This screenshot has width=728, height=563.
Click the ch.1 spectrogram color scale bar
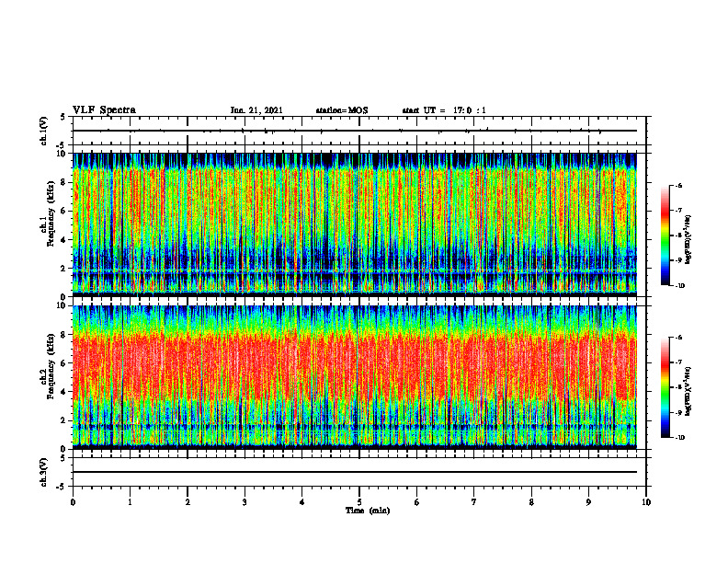(x=665, y=236)
